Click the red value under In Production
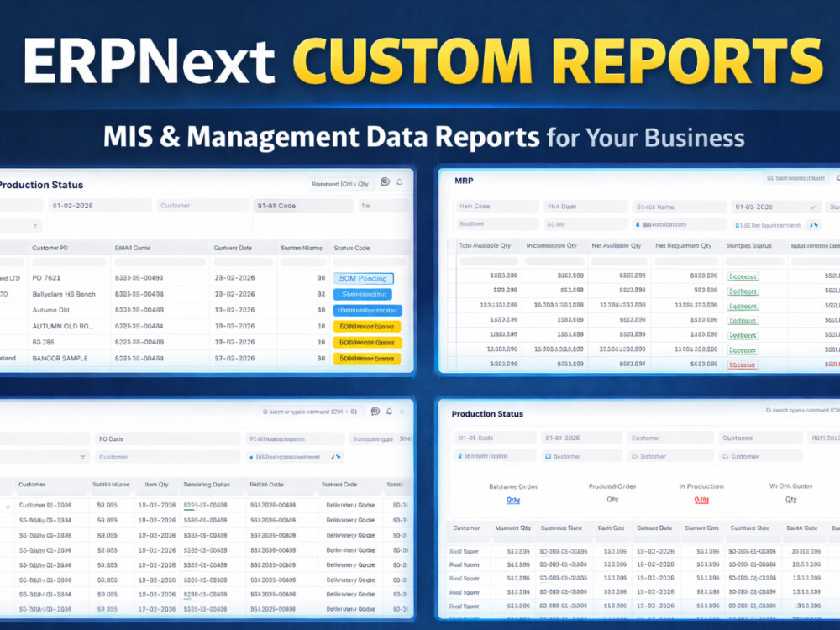The width and height of the screenshot is (840, 630). (701, 500)
